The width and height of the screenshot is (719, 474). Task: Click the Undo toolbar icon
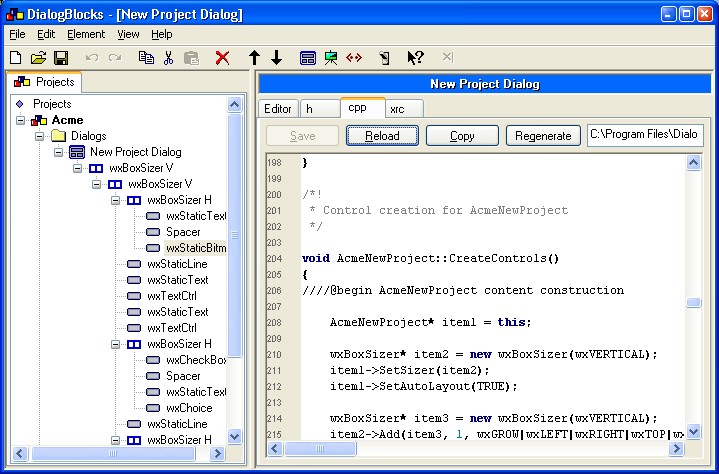(x=92, y=58)
